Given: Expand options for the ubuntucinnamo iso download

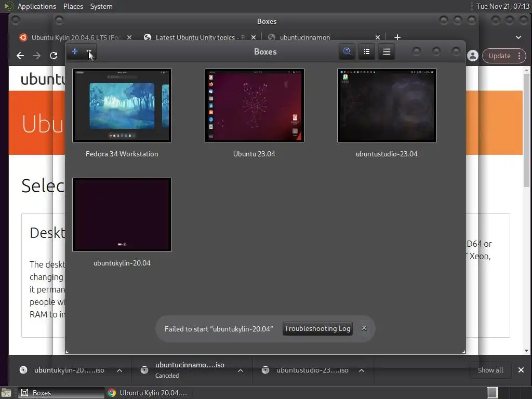Looking at the screenshot, I should (240, 370).
